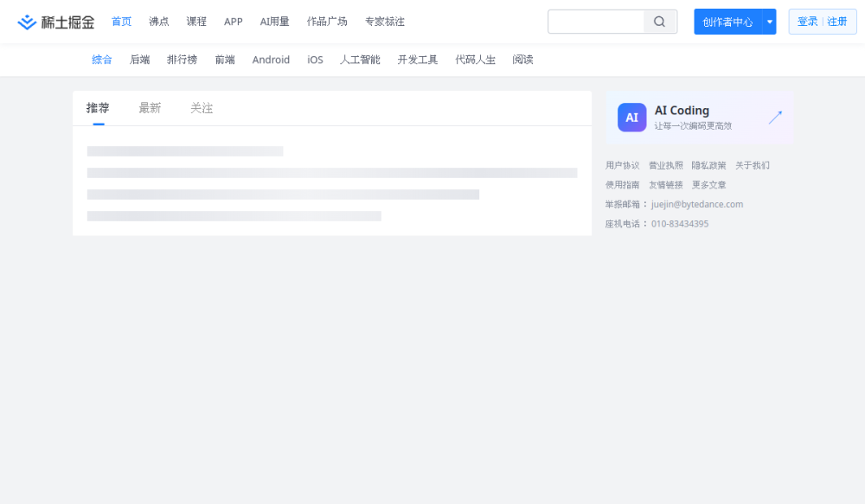Select the 开发工具 category
The width and height of the screenshot is (865, 504).
[418, 60]
